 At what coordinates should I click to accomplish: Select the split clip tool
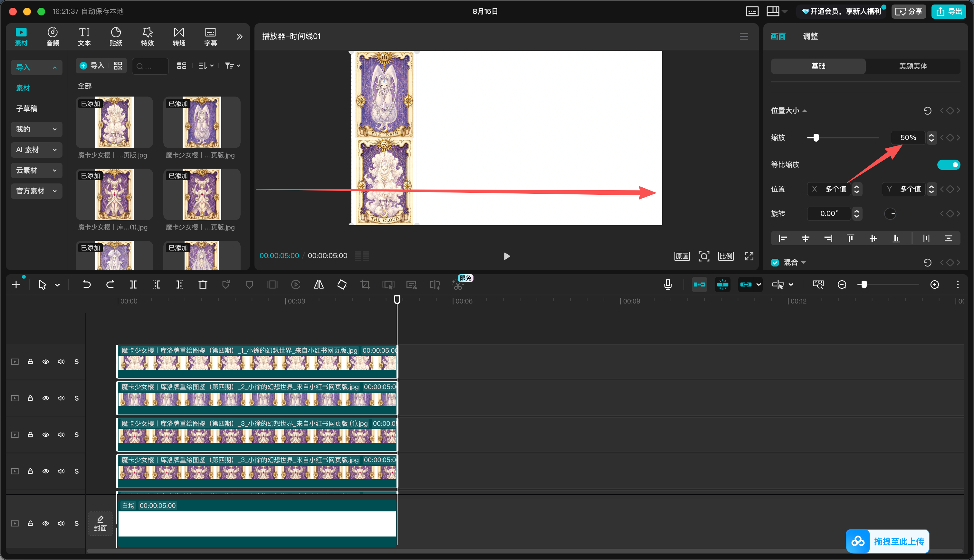point(133,285)
